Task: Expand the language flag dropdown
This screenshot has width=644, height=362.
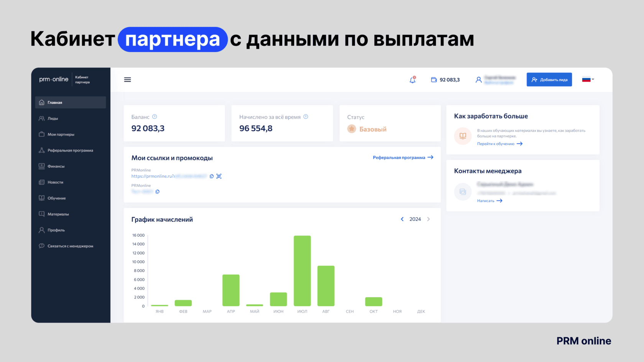Action: (588, 80)
